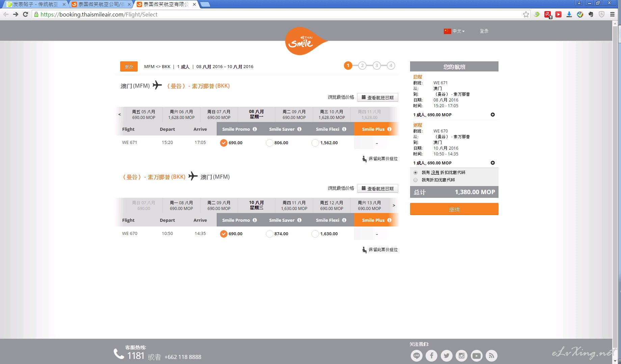Open new browser tab button
This screenshot has width=621, height=364.
click(205, 4)
